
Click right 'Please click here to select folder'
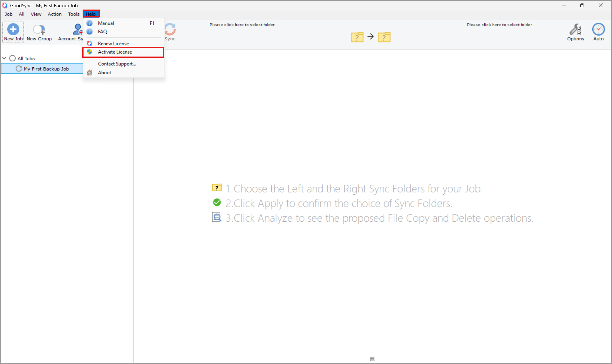pos(499,25)
